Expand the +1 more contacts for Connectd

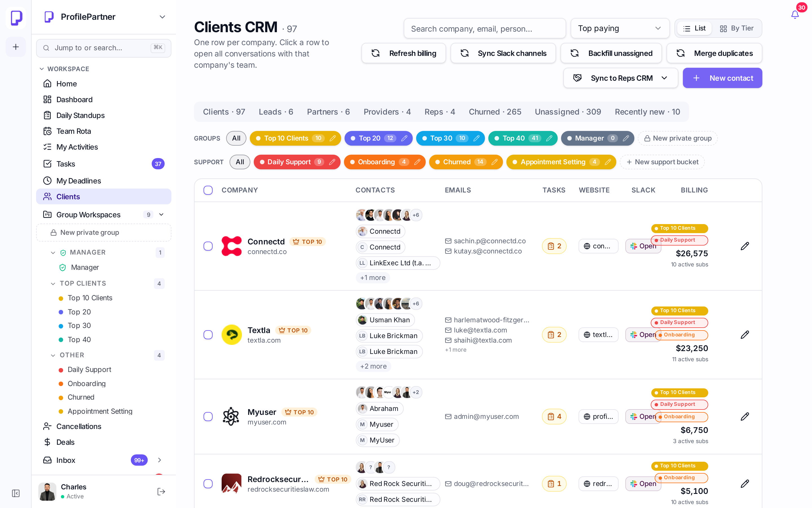[x=373, y=277]
